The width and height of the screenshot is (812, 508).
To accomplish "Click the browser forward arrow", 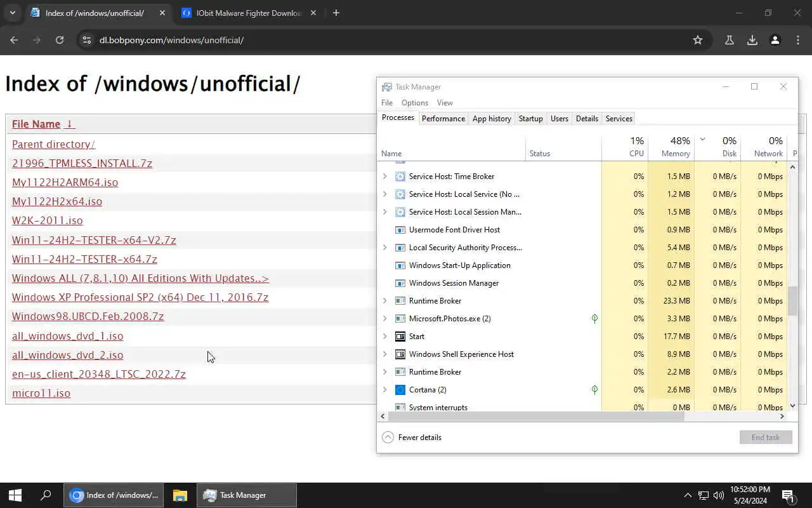I will pos(37,40).
